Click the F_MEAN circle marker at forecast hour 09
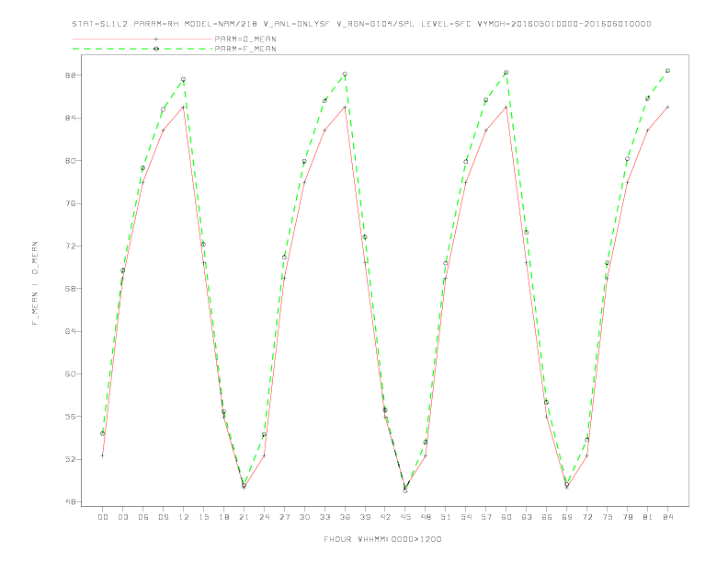Screen dimensions: 728x563 click(x=163, y=109)
